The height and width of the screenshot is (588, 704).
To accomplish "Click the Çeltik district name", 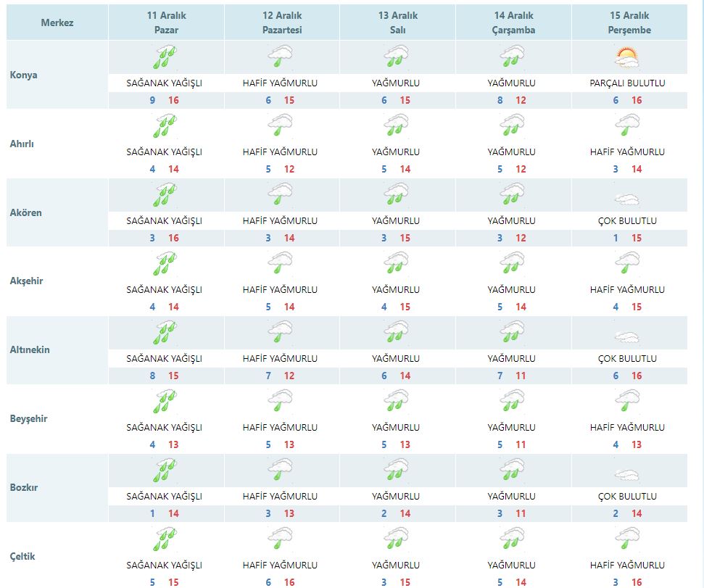I will (x=22, y=556).
